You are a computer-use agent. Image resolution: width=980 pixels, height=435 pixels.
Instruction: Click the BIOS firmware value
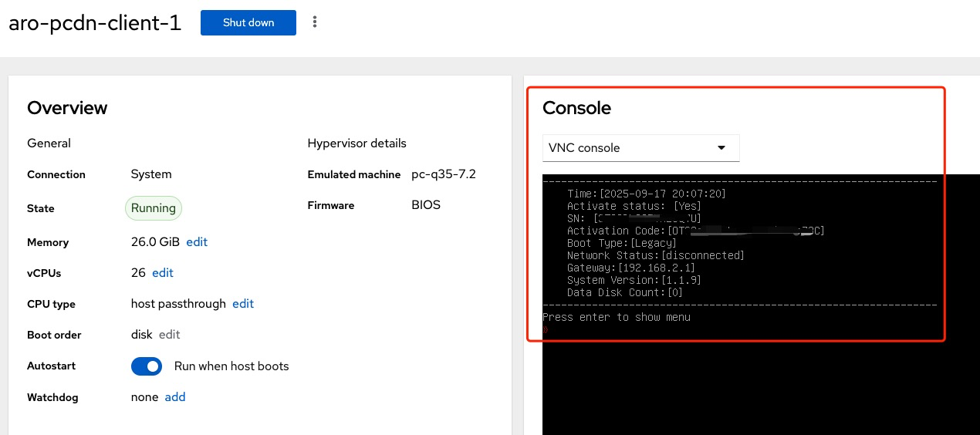(x=426, y=205)
